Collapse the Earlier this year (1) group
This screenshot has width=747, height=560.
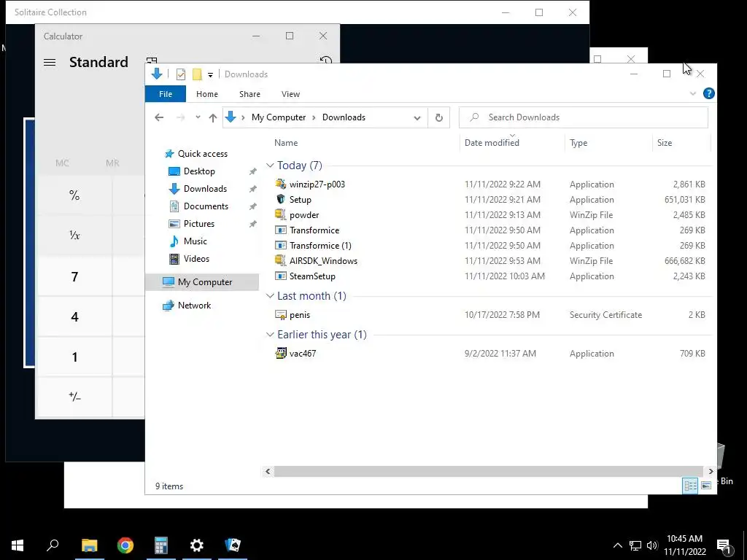(270, 334)
